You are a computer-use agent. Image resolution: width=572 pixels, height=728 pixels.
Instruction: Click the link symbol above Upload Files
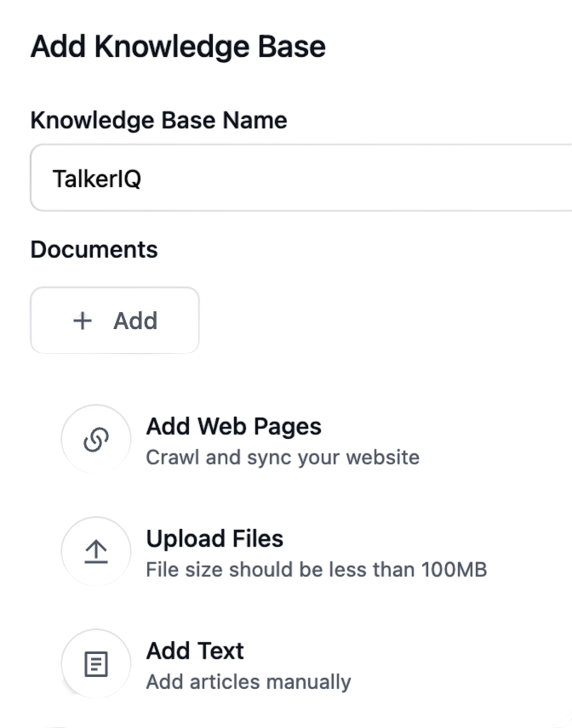(x=95, y=440)
